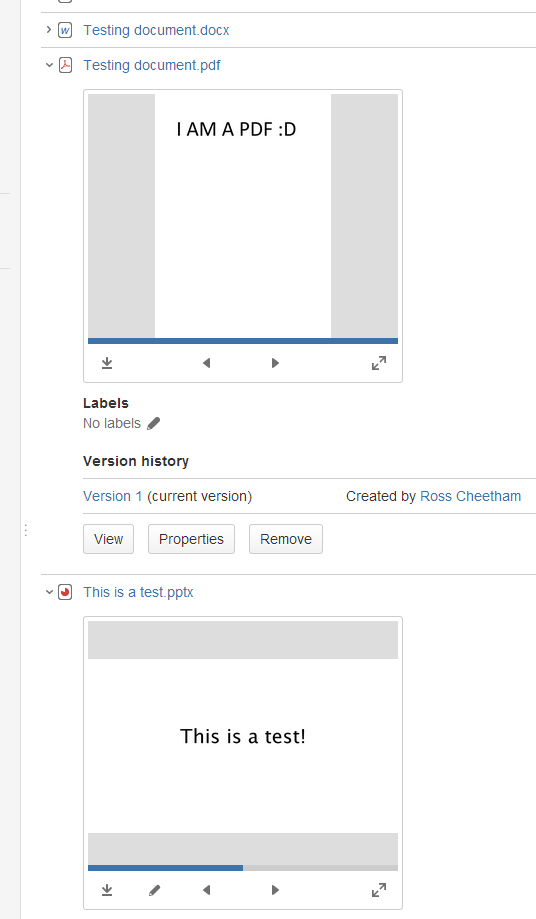
Task: Open Testing document.pdf link
Action: point(152,65)
